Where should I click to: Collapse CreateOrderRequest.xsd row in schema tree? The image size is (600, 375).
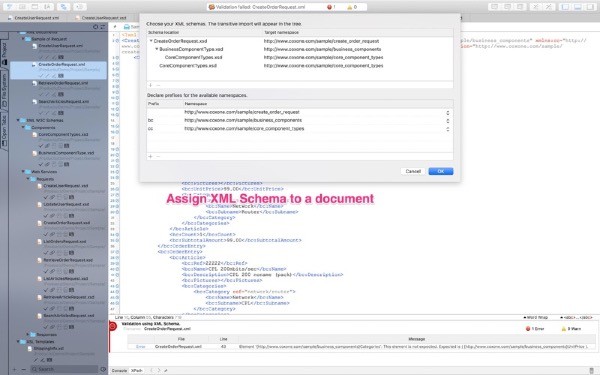point(151,41)
